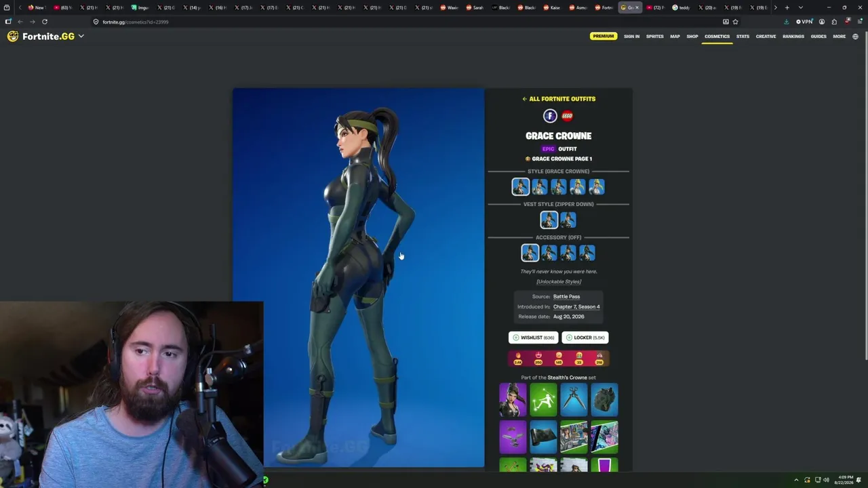Click the Premium button
Viewport: 868px width, 488px height.
(x=603, y=37)
